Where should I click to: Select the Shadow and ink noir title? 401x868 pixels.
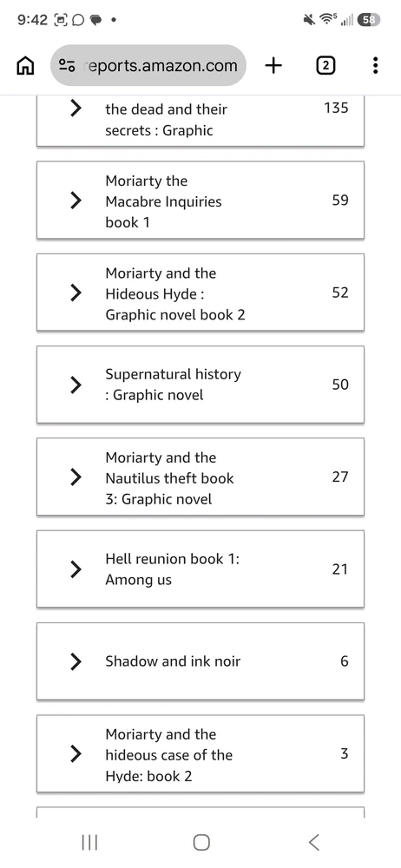173,661
